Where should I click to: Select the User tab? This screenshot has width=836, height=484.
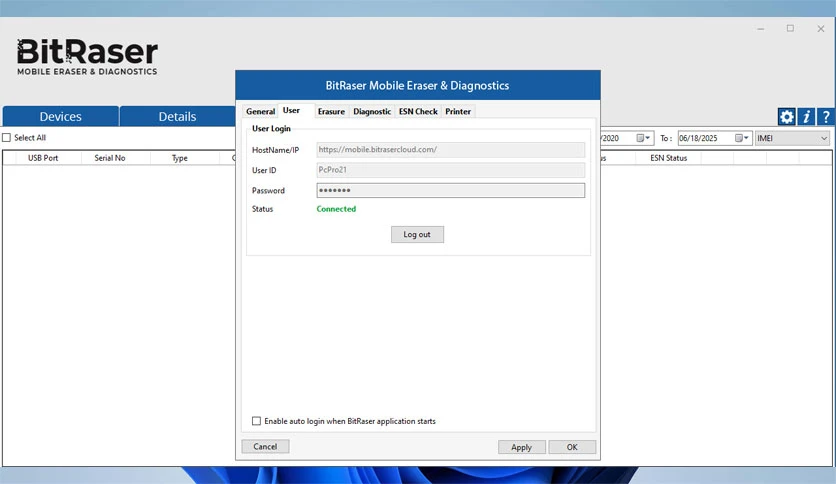(291, 110)
